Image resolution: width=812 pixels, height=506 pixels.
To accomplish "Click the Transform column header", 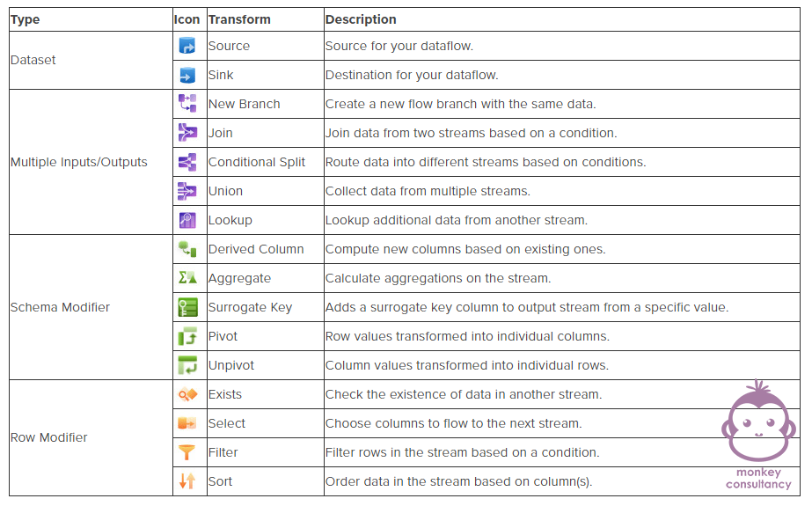I will pos(239,19).
